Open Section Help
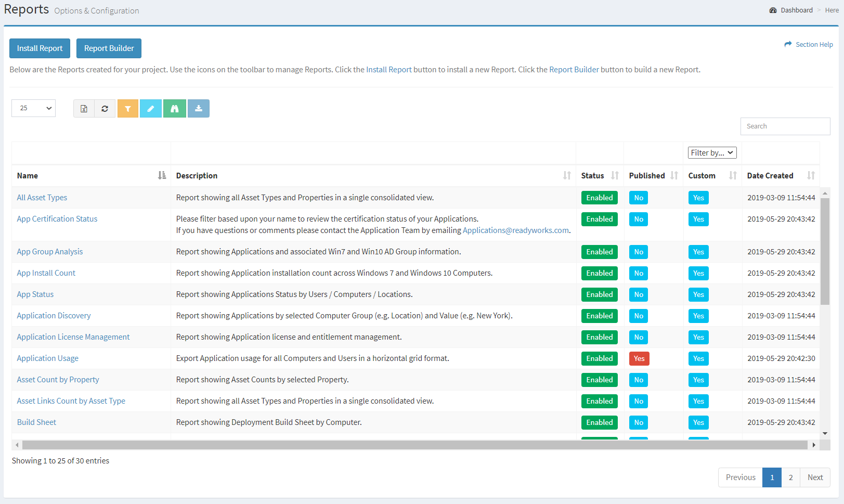The image size is (844, 504). (x=813, y=44)
